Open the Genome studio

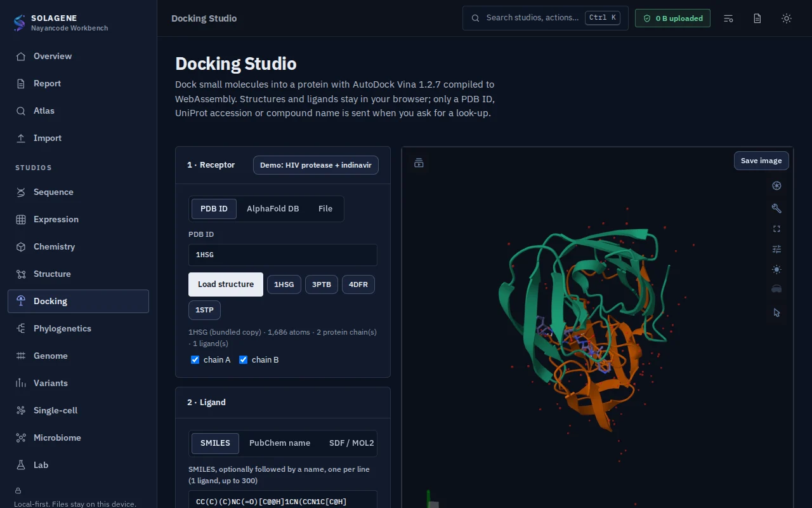tap(78, 356)
